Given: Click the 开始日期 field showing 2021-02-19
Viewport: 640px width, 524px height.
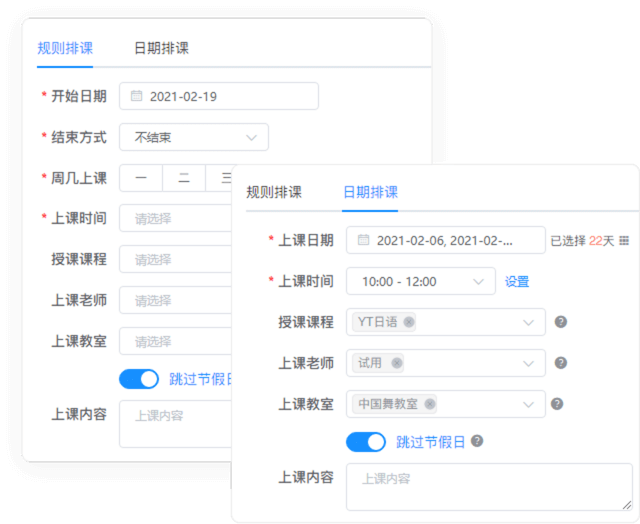Looking at the screenshot, I should 219,96.
